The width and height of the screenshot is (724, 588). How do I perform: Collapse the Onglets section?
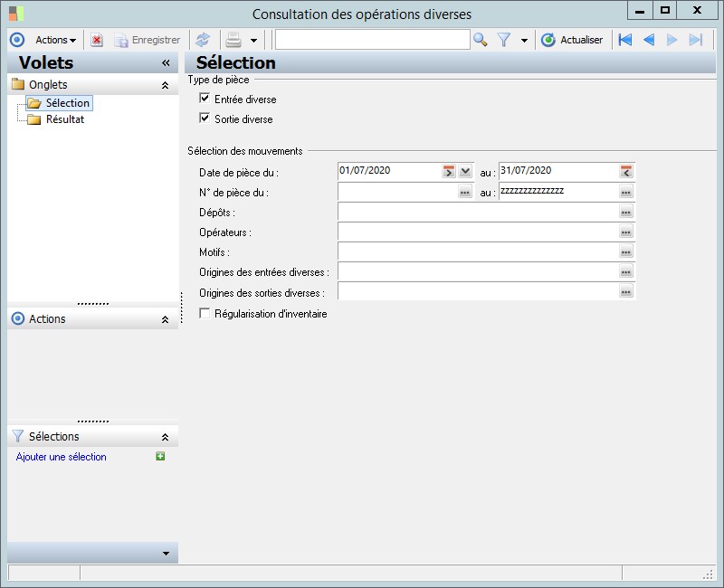[165, 85]
